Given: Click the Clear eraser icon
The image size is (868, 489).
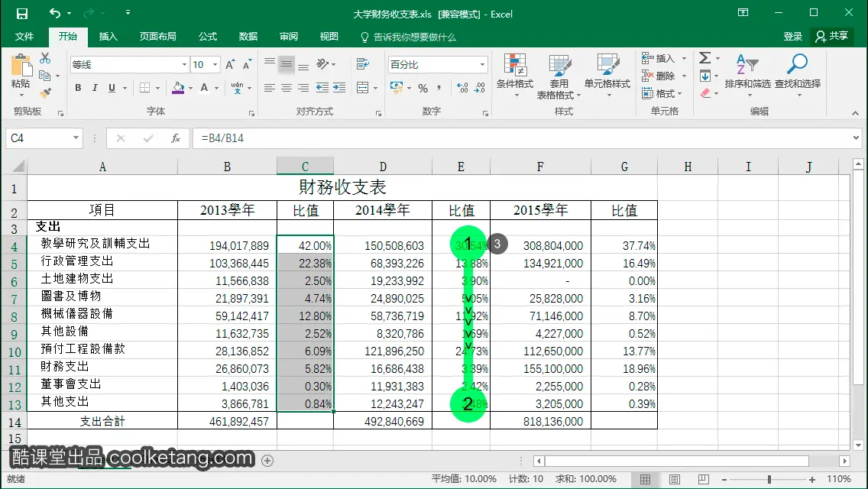Looking at the screenshot, I should pos(705,93).
